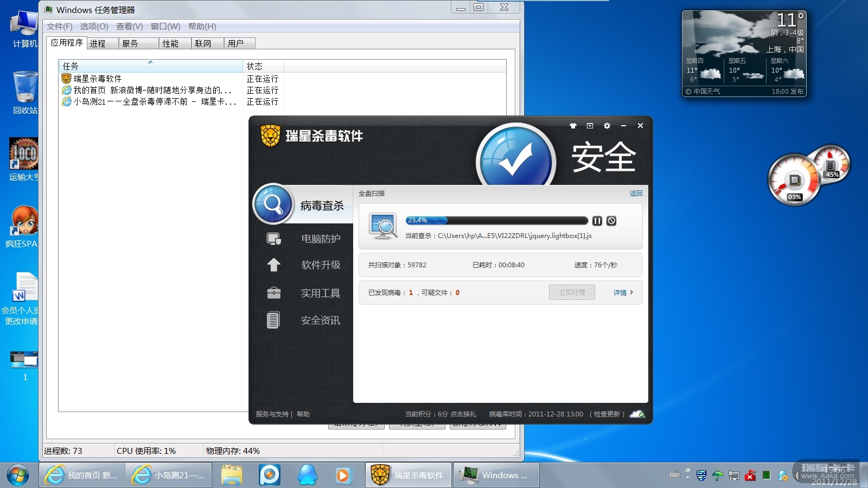Image resolution: width=868 pixels, height=488 pixels.
Task: Switch to 联网 tab in Task Manager
Action: (207, 43)
